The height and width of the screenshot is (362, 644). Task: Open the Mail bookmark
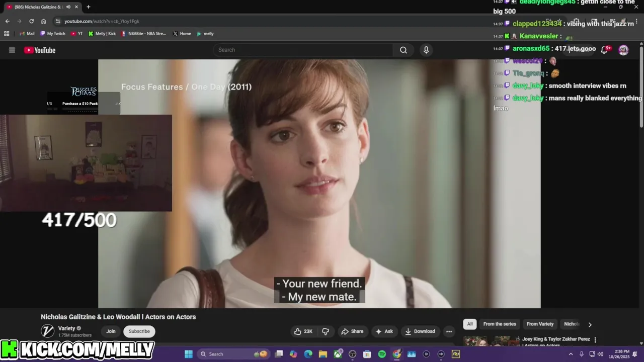(27, 34)
